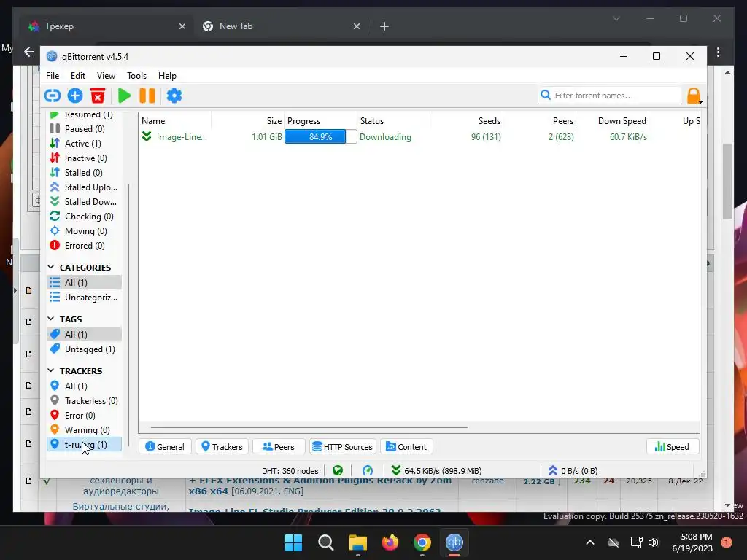747x560 pixels.
Task: Collapse the CATEGORIES section
Action: click(51, 267)
